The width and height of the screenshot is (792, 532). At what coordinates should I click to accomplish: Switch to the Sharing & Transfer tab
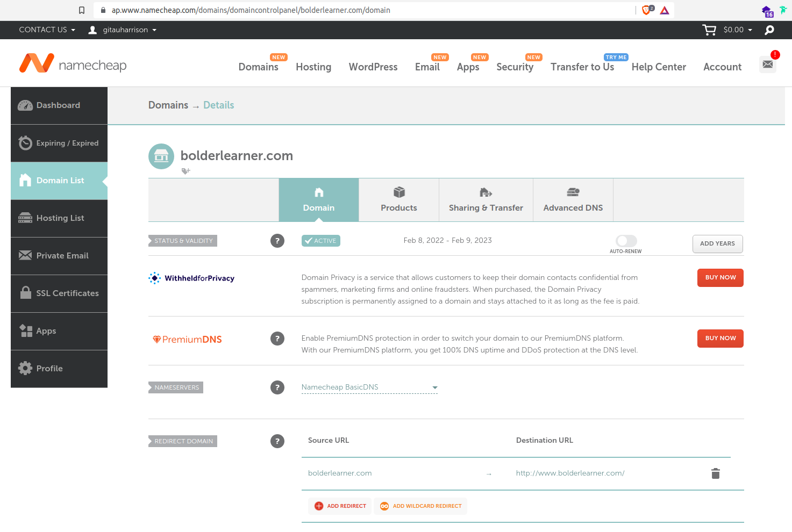coord(486,200)
